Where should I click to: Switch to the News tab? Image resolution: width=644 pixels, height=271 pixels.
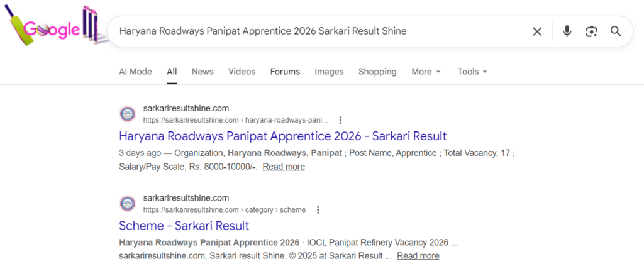pyautogui.click(x=203, y=72)
